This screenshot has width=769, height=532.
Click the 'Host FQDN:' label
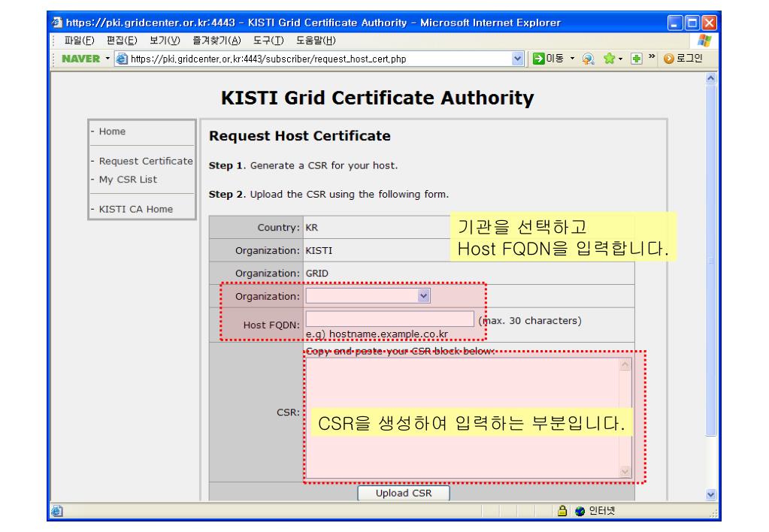pyautogui.click(x=271, y=325)
